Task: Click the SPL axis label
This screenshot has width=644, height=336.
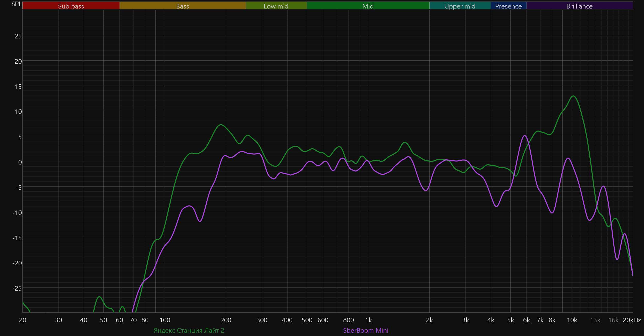Action: pos(16,4)
